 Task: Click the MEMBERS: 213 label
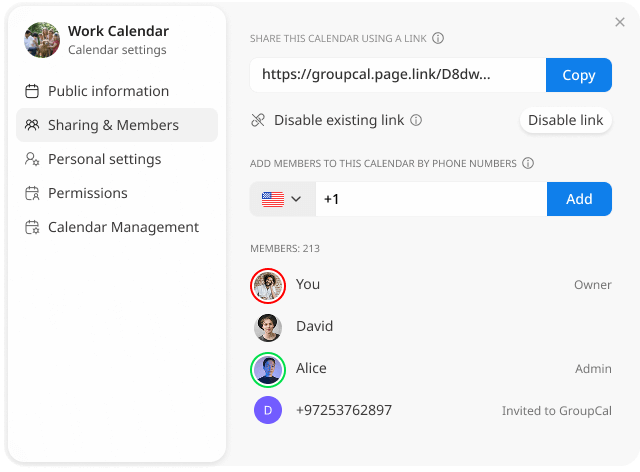(285, 249)
